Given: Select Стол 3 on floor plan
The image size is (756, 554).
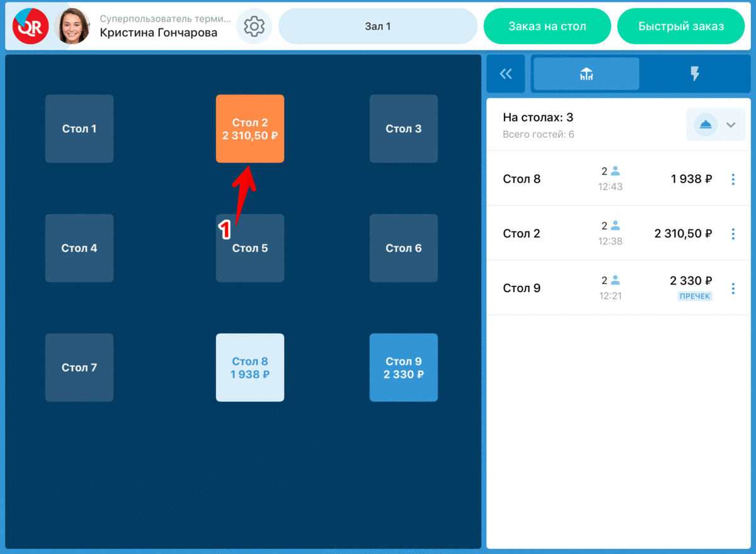Looking at the screenshot, I should (x=404, y=129).
